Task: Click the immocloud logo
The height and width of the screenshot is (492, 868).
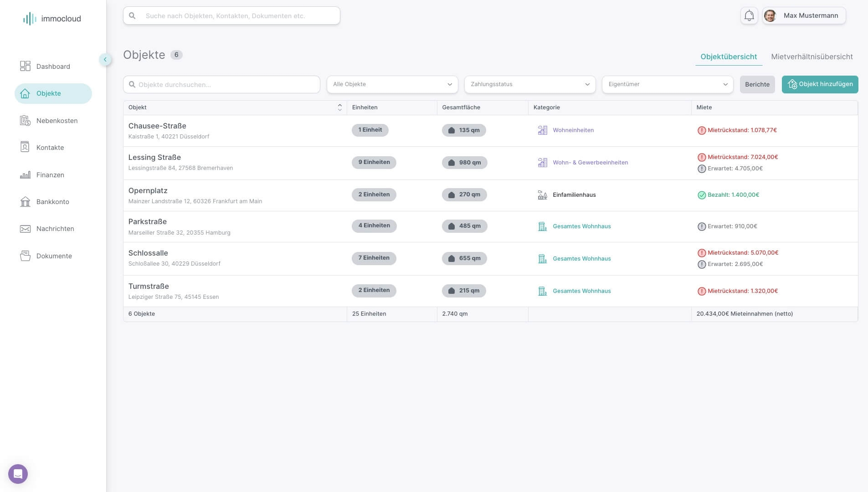Action: 52,19
